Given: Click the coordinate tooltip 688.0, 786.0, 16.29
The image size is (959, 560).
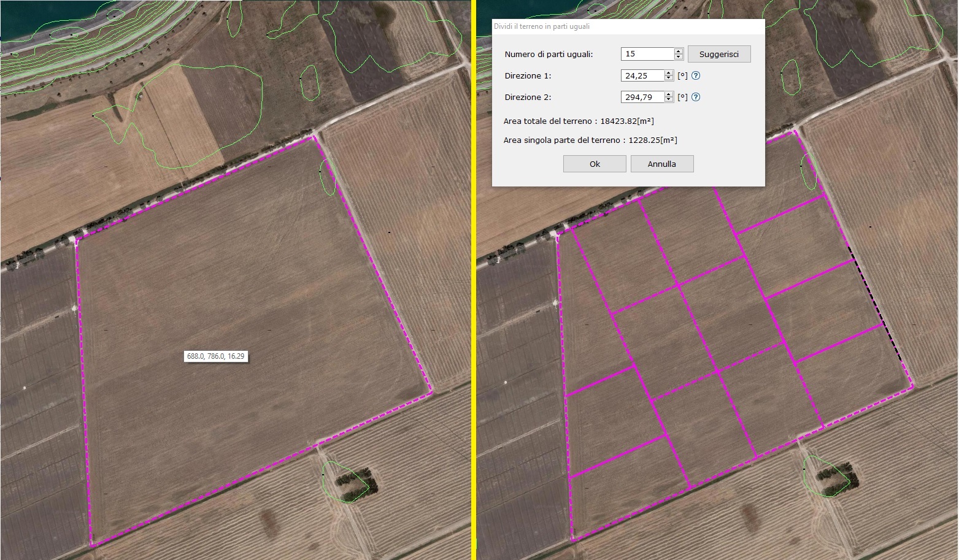Looking at the screenshot, I should pyautogui.click(x=216, y=356).
